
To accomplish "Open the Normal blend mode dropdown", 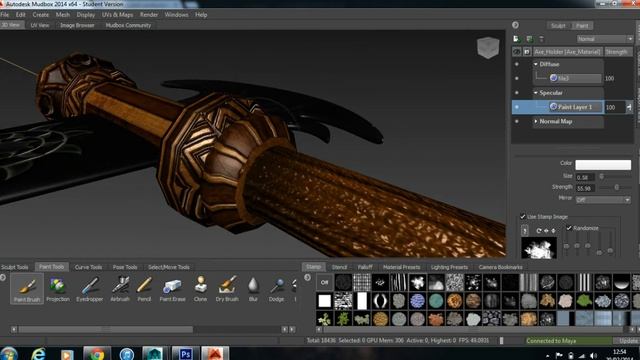I will pyautogui.click(x=604, y=39).
